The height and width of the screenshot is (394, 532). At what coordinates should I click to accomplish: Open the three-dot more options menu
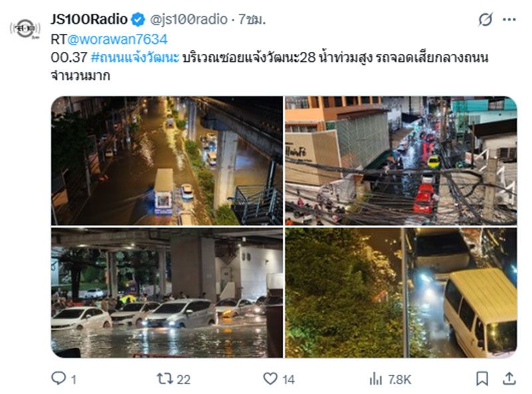[509, 20]
